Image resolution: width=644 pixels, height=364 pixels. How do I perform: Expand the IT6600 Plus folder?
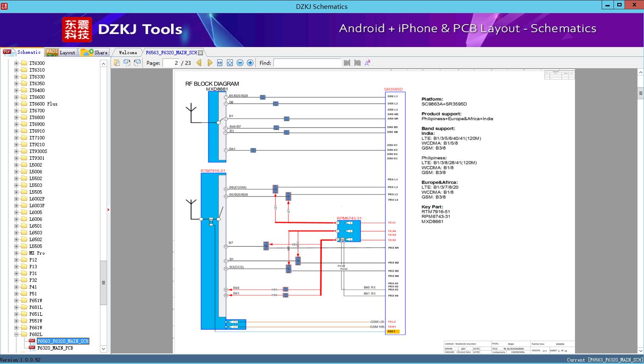16,104
